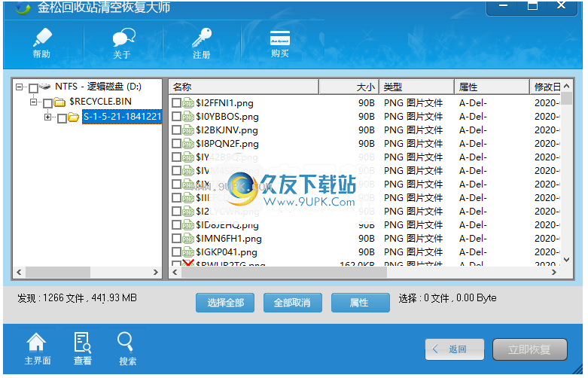Image resolution: width=588 pixels, height=378 pixels.
Task: Sort by the 类型 column header
Action: 416,87
